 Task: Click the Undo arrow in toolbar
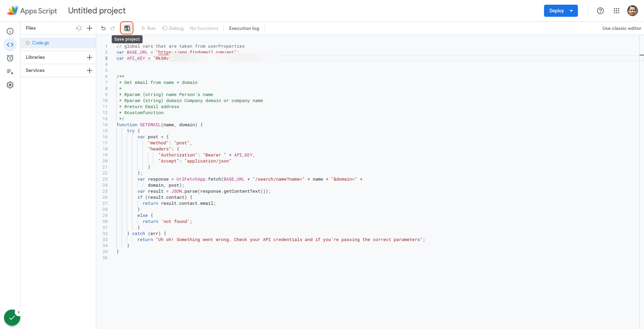(103, 28)
